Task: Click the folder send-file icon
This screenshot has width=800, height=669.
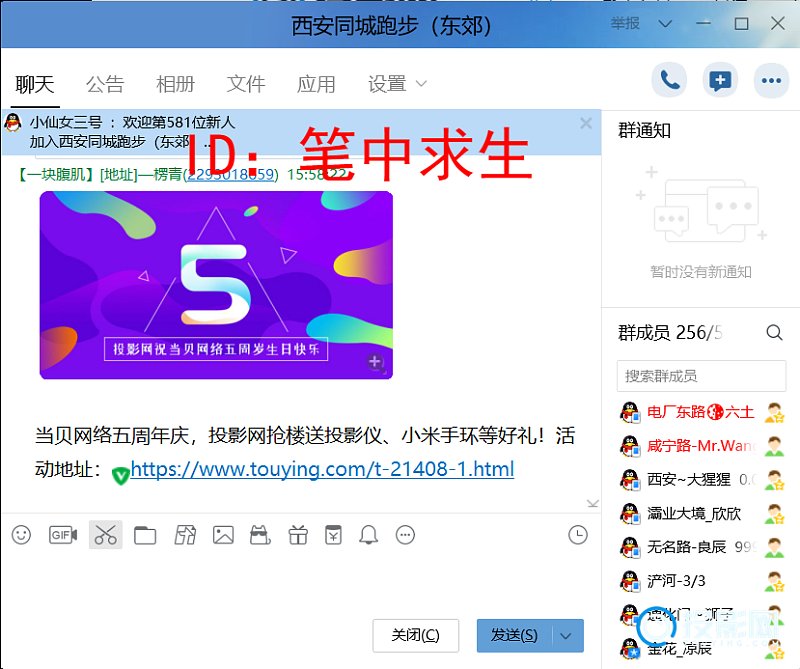Action: 145,535
